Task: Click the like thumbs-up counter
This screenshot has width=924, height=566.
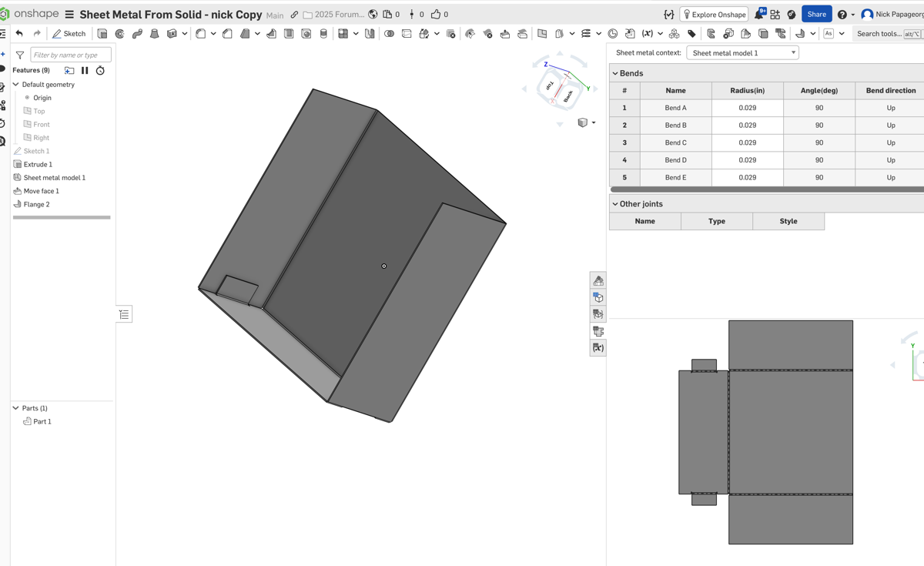Action: point(440,15)
